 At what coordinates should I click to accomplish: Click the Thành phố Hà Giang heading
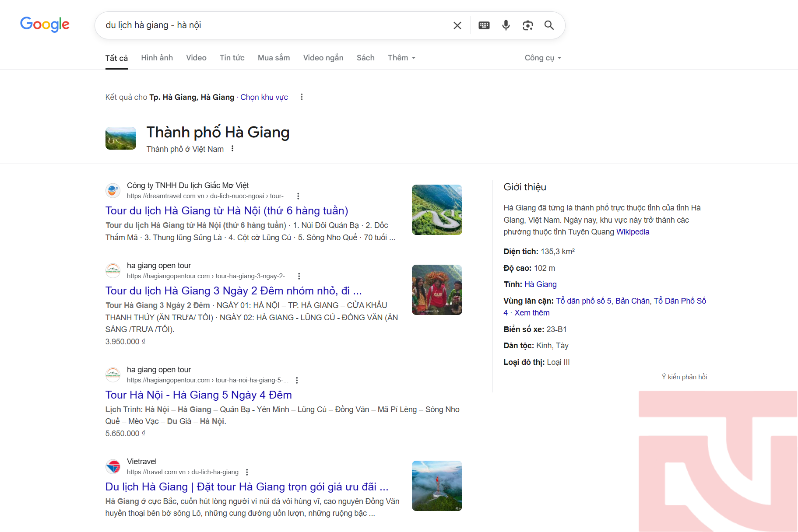pos(218,132)
